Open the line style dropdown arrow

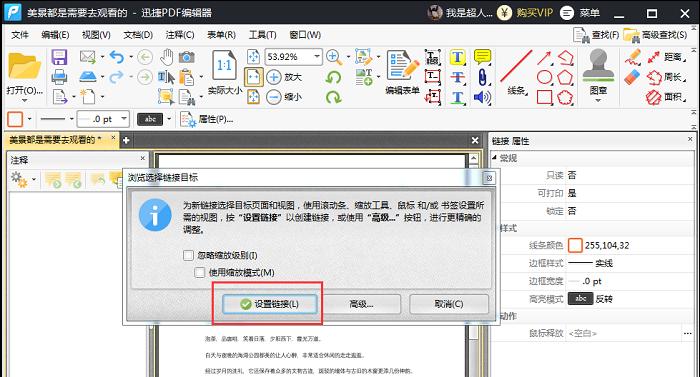tap(71, 119)
